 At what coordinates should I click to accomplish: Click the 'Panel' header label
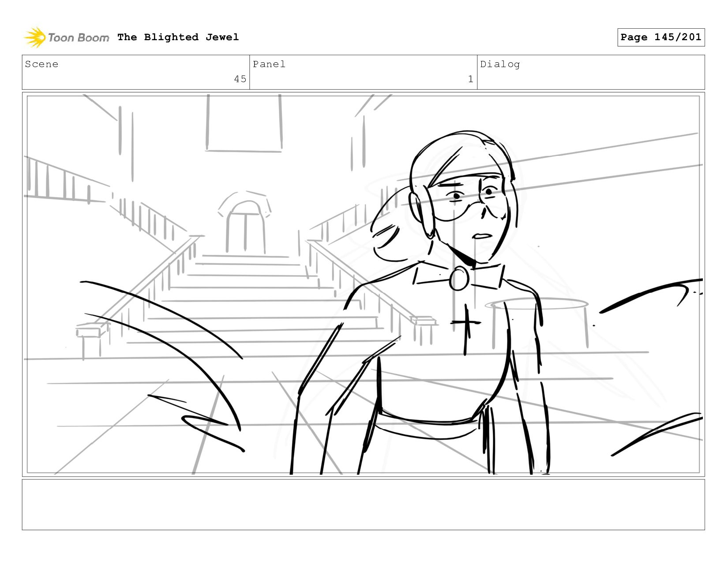coord(269,64)
